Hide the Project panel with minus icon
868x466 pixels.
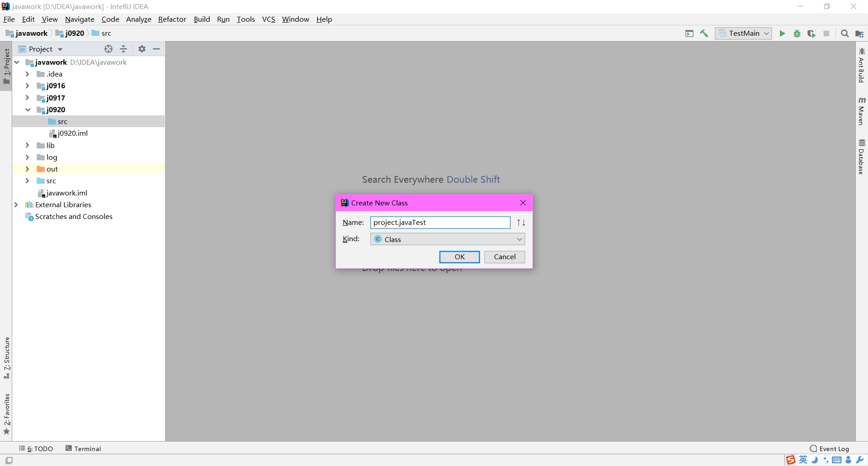point(156,49)
